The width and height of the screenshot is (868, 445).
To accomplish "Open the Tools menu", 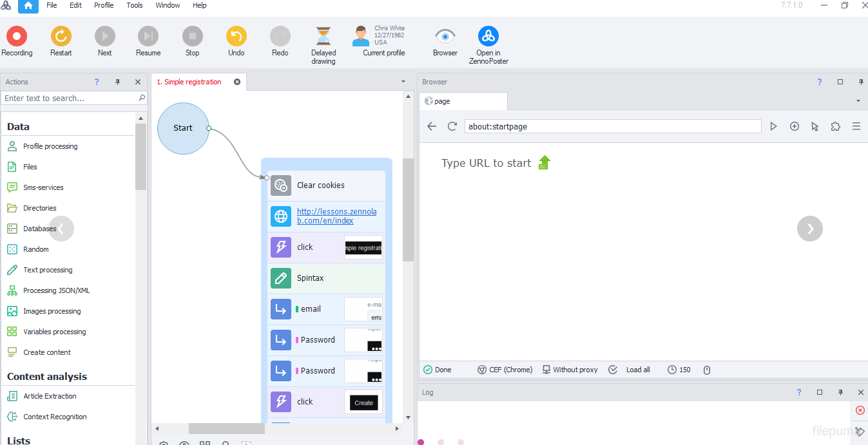I will click(x=135, y=5).
